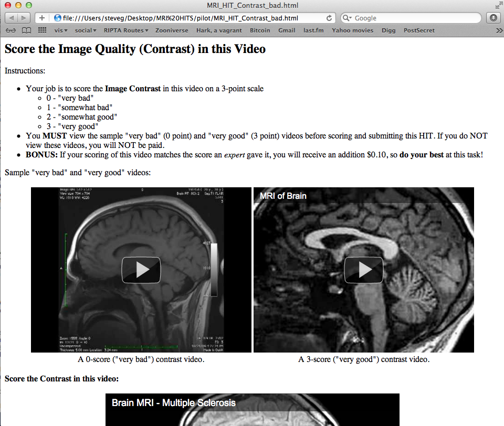The height and width of the screenshot is (426, 504).
Task: Open Reading List glasses icon
Action: (x=10, y=30)
